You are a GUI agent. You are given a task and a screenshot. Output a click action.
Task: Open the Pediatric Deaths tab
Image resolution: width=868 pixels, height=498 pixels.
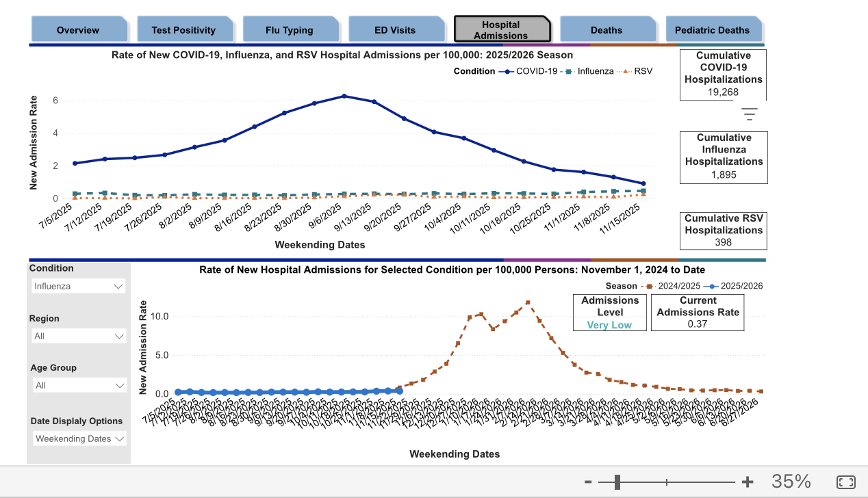pos(712,30)
